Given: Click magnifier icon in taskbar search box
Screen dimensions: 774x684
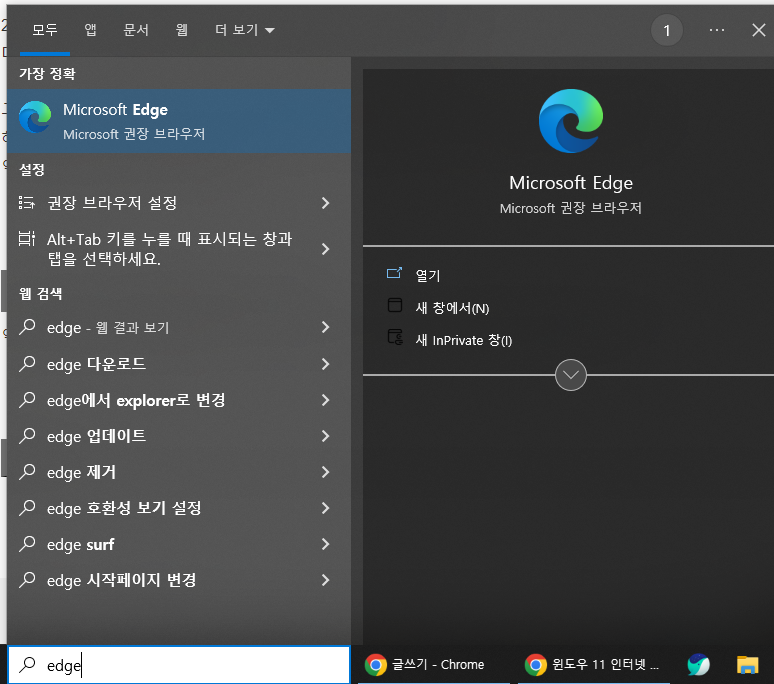Looking at the screenshot, I should tap(27, 665).
